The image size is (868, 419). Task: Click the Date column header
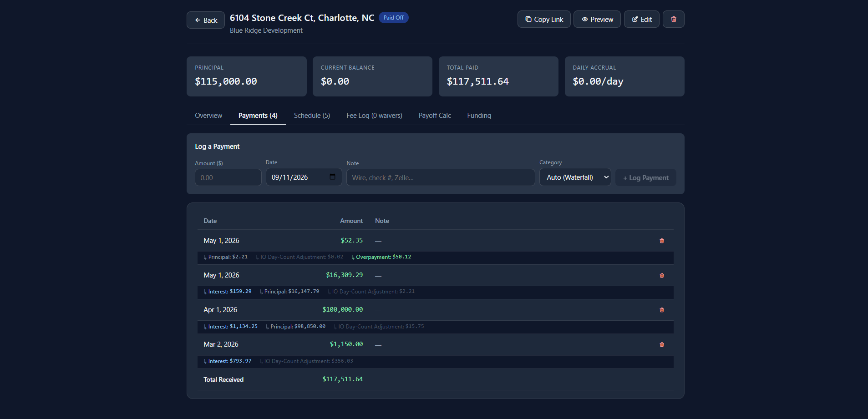(x=210, y=221)
